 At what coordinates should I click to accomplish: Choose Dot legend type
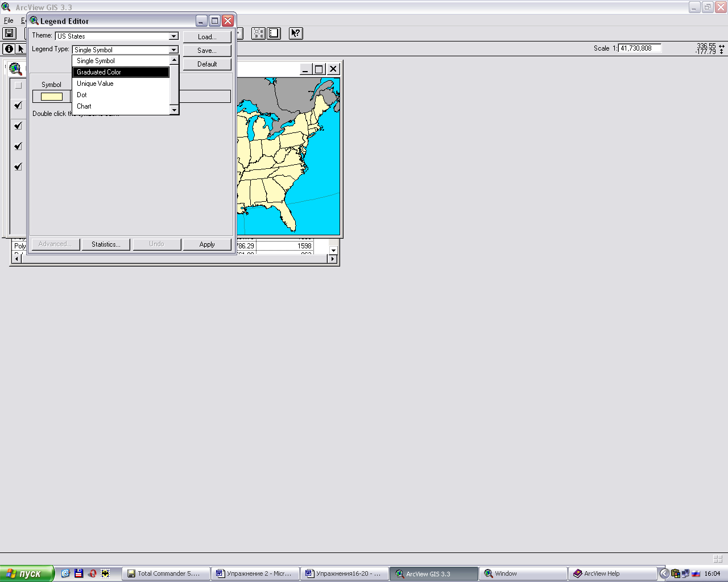(121, 95)
